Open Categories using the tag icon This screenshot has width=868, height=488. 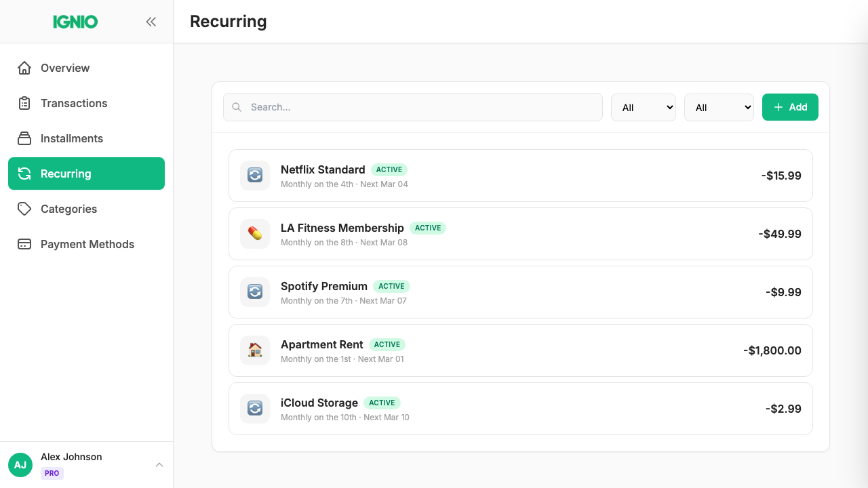24,209
